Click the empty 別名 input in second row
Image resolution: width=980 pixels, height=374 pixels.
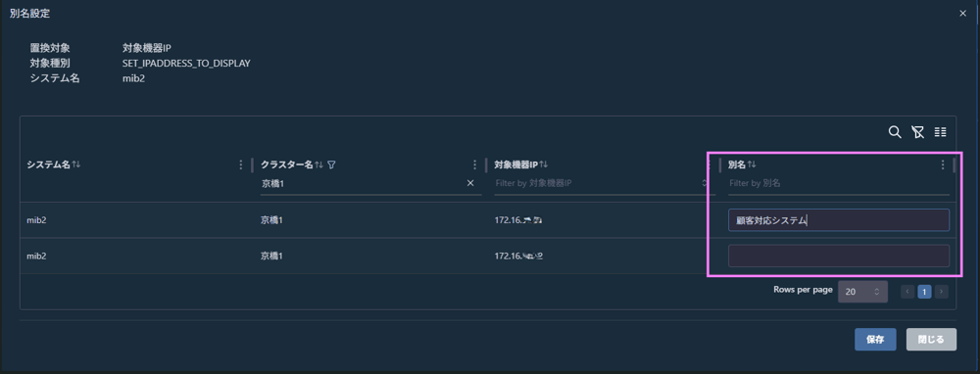pyautogui.click(x=839, y=256)
